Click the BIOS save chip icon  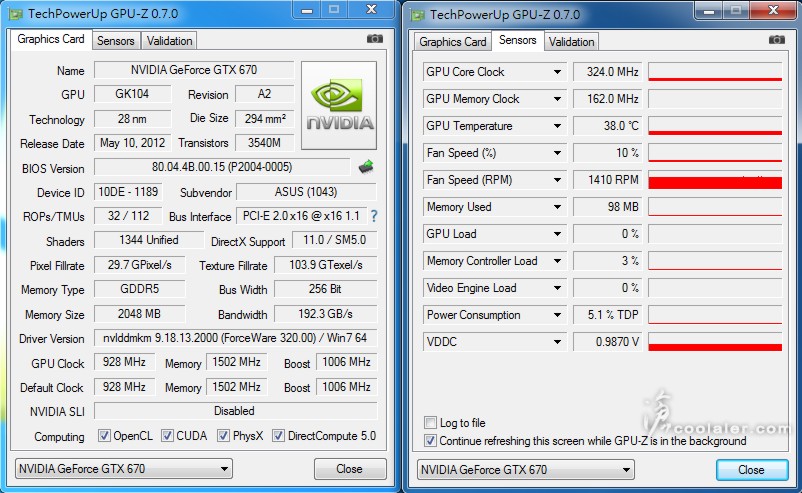tap(366, 167)
